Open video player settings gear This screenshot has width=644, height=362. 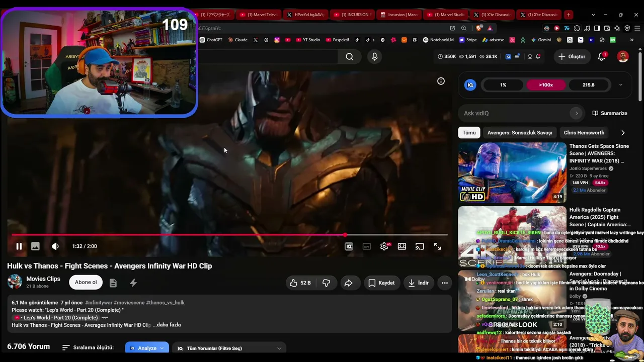384,246
